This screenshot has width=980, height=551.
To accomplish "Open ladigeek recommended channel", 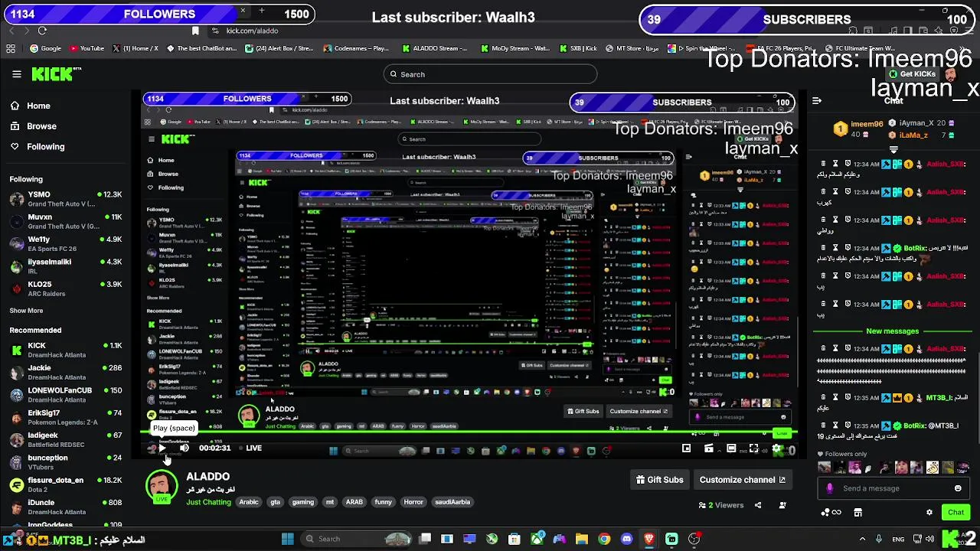I will [x=65, y=439].
